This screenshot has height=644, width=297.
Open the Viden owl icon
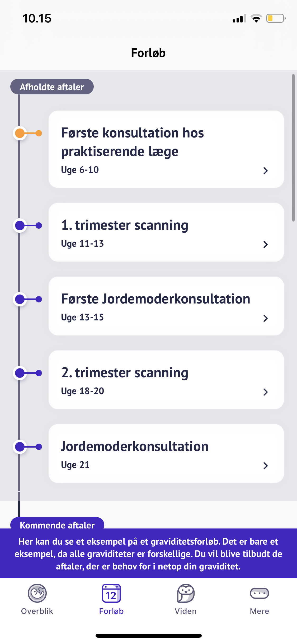pos(186,593)
